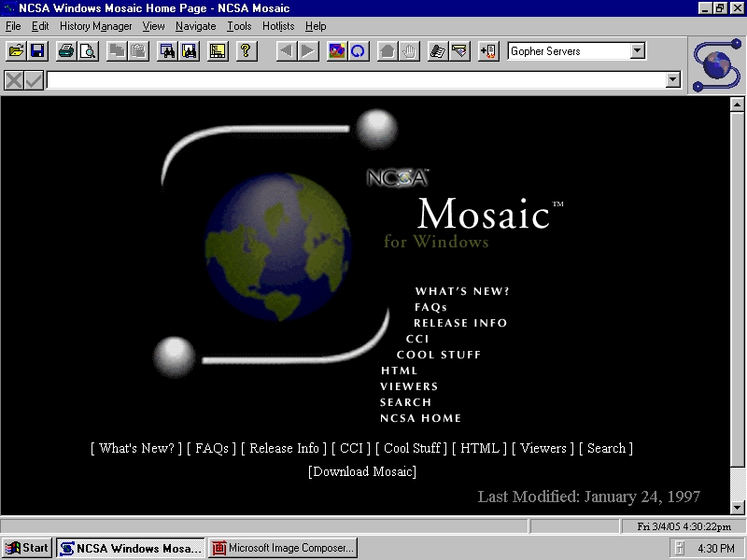Click the yellow document source icon
This screenshot has width=747, height=560.
click(218, 51)
